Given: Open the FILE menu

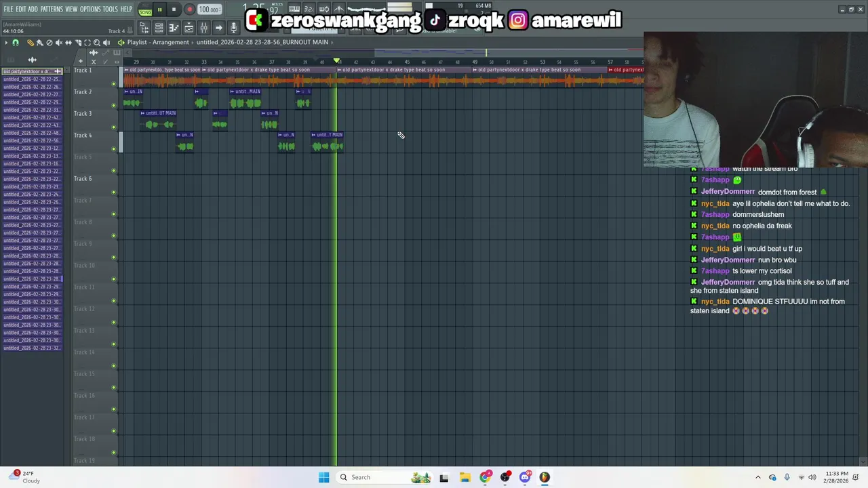Looking at the screenshot, I should (8, 9).
